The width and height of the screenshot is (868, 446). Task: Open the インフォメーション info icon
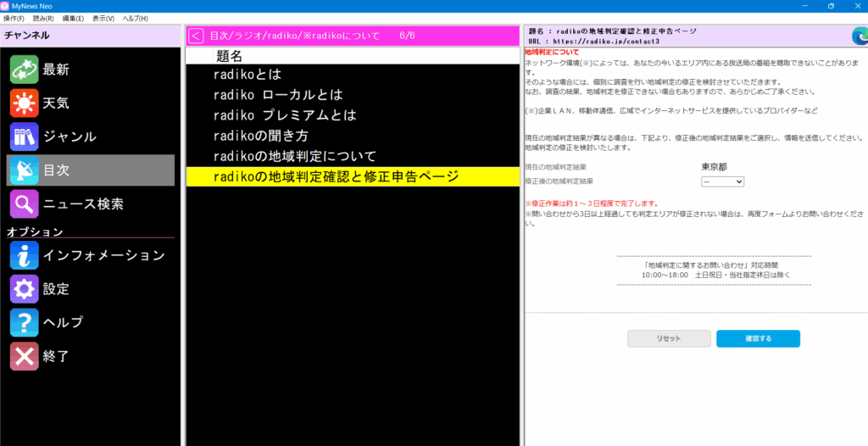[24, 255]
